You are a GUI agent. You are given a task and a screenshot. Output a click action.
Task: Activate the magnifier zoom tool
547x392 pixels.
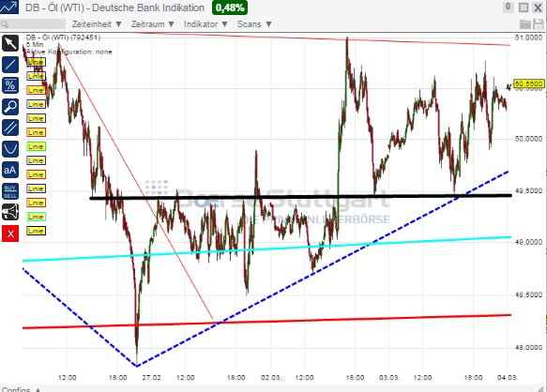[10, 106]
